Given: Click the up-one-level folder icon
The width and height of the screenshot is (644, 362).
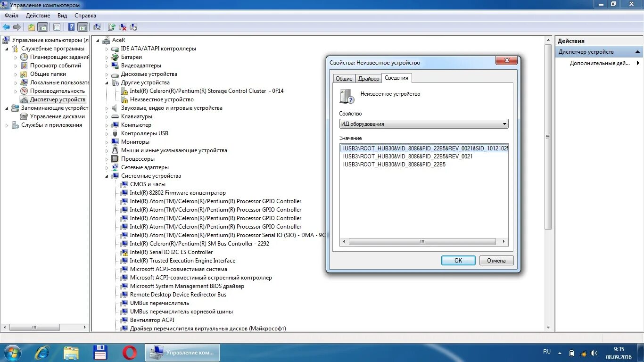Looking at the screenshot, I should [32, 27].
